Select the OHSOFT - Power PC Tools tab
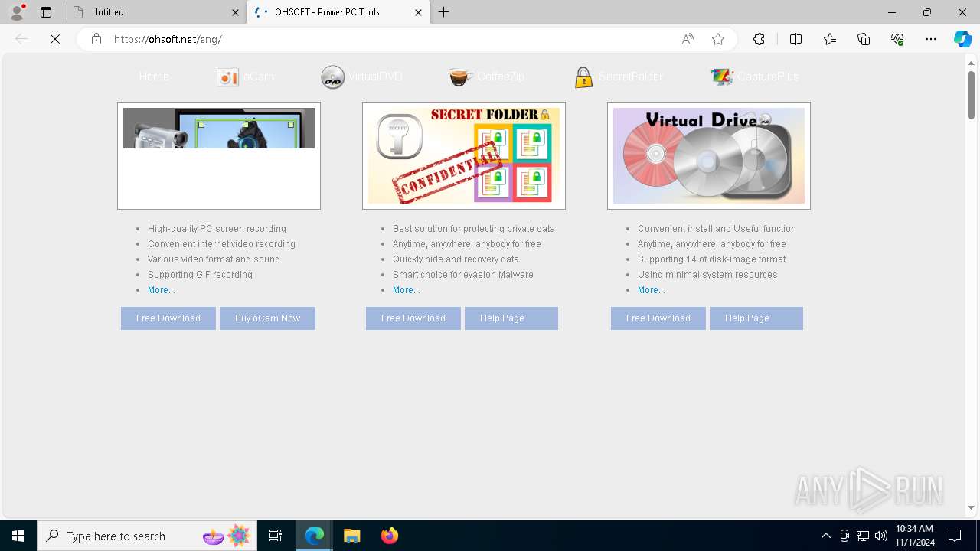980x551 pixels. pos(338,12)
